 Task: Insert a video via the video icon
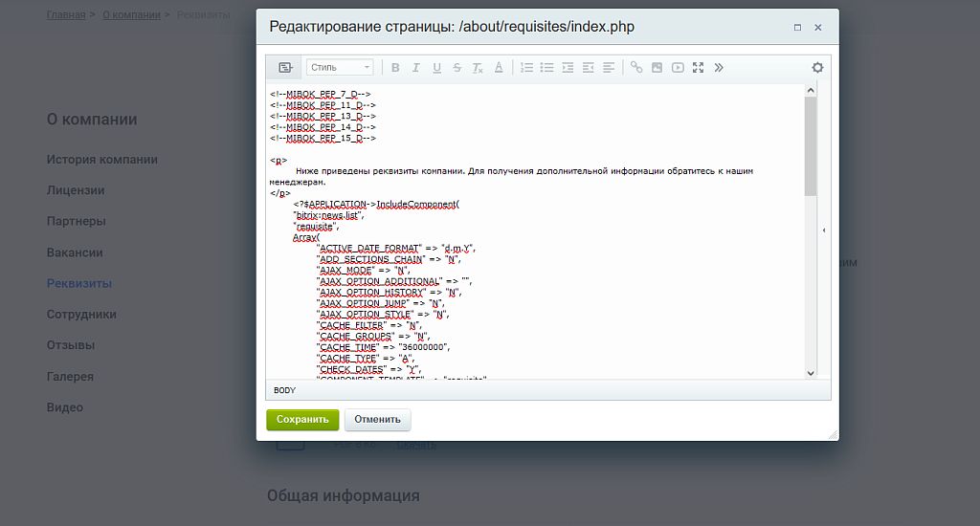(678, 68)
